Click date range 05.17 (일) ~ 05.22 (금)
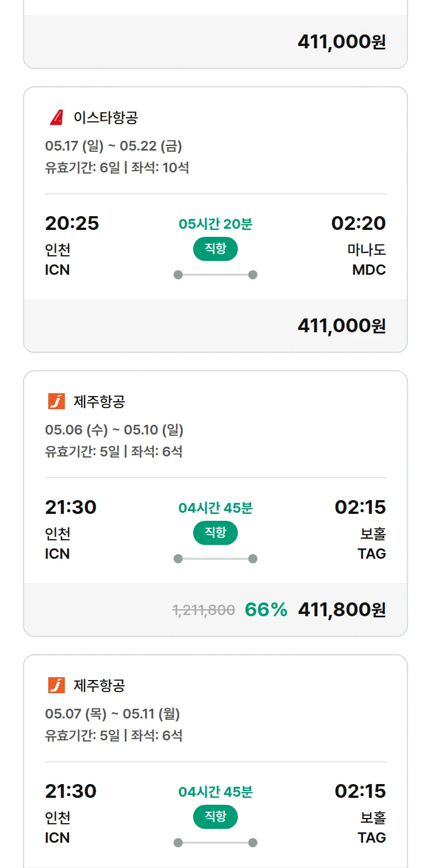Viewport: 431px width, 868px height. pos(113,146)
